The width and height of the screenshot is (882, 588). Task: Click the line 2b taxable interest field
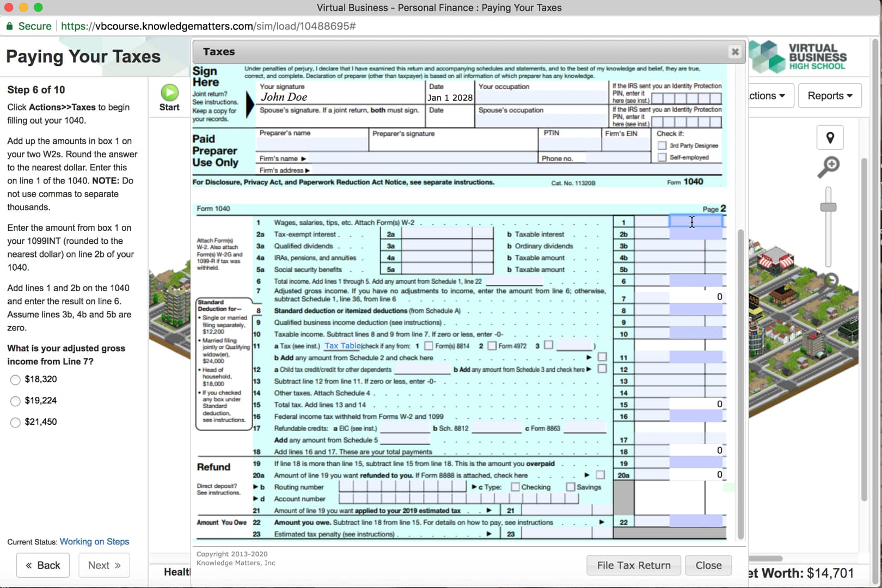coord(696,234)
